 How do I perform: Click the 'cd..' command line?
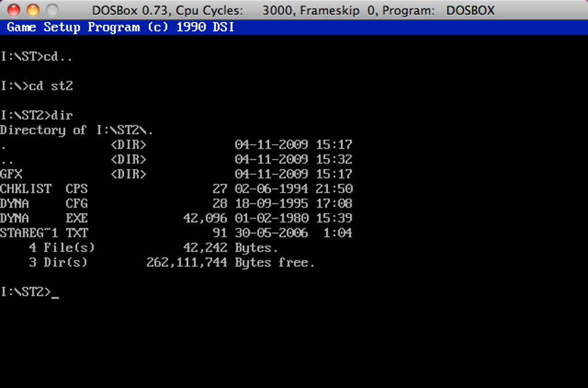[36, 56]
